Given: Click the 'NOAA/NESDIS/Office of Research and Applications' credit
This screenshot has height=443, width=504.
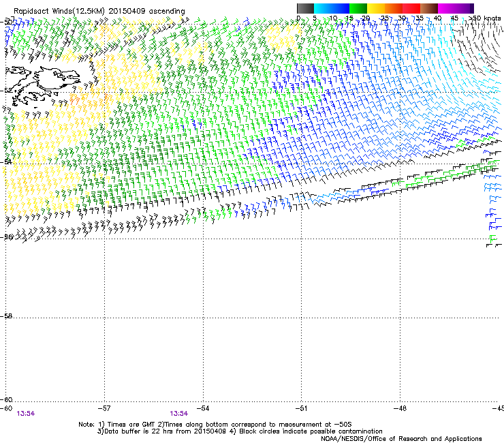Looking at the screenshot, I should [x=401, y=439].
